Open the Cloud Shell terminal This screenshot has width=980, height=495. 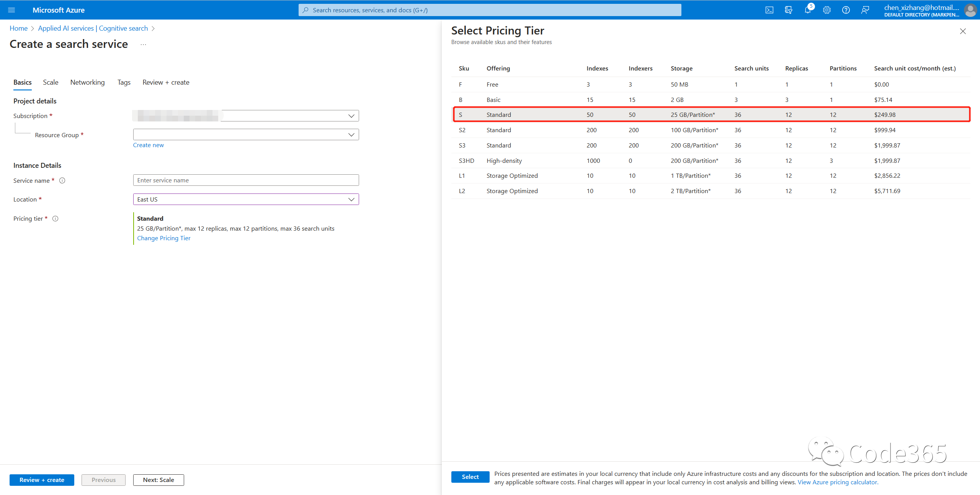point(769,10)
